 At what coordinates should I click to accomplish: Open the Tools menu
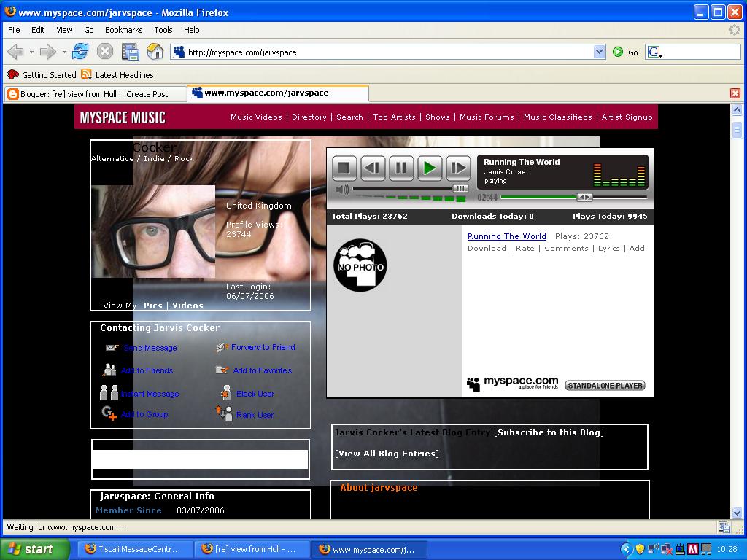pyautogui.click(x=163, y=30)
